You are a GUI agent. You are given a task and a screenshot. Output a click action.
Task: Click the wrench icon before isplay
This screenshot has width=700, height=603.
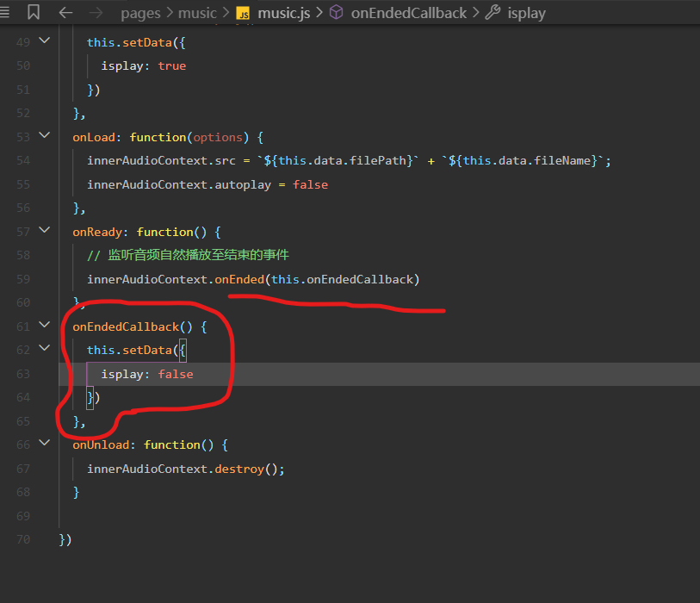click(x=492, y=12)
